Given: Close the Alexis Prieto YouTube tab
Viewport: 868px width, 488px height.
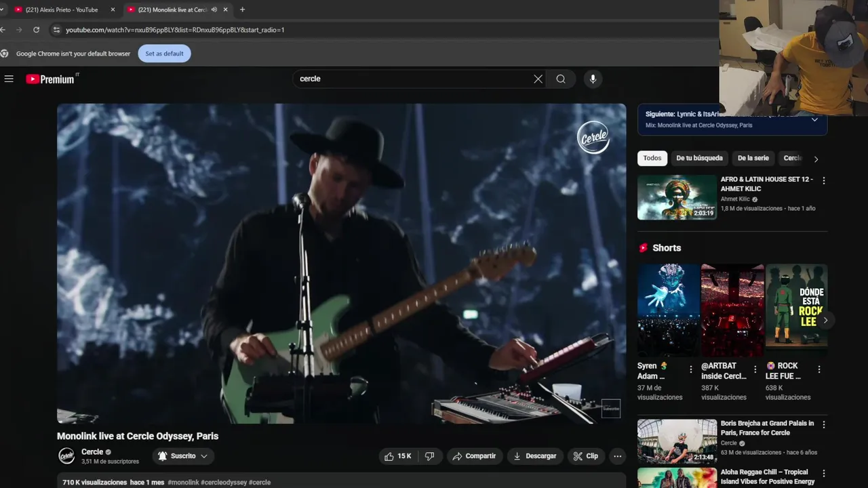Looking at the screenshot, I should click(x=113, y=9).
